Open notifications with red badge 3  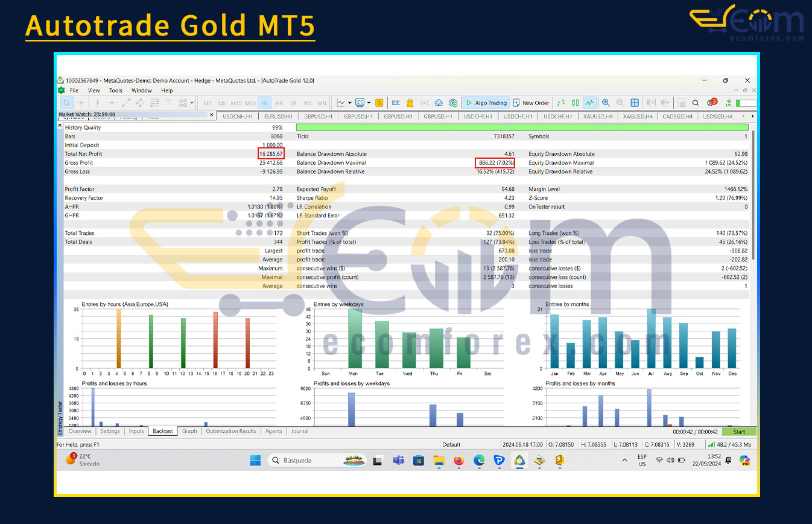coord(712,102)
